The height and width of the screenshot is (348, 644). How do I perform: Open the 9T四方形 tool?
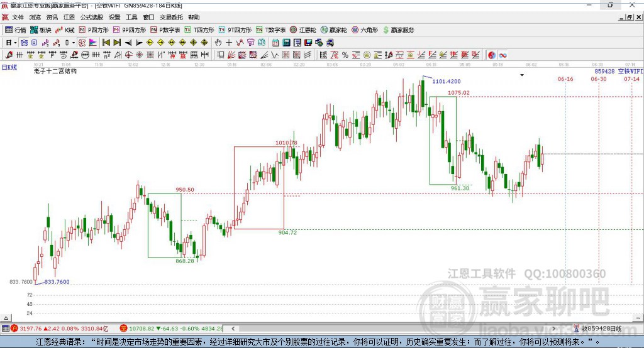pyautogui.click(x=235, y=30)
